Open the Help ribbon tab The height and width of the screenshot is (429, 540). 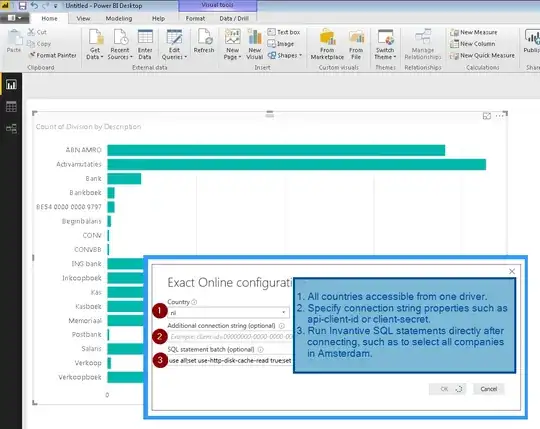[158, 19]
